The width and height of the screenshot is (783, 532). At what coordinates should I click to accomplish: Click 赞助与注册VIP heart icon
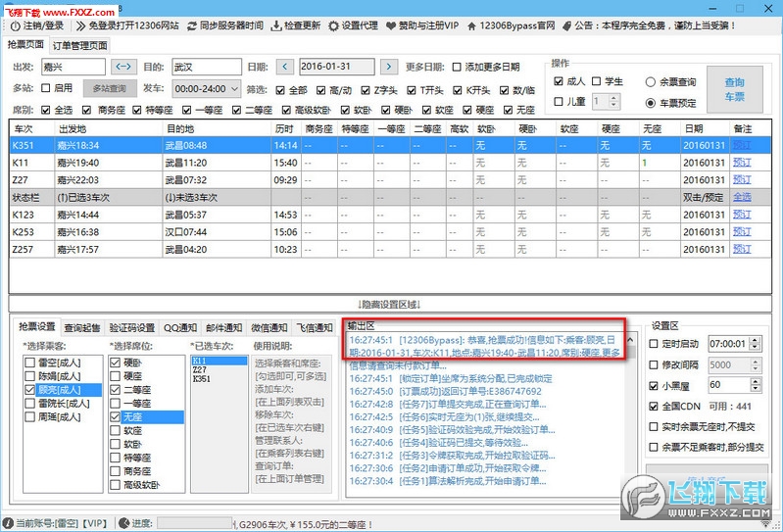[391, 25]
